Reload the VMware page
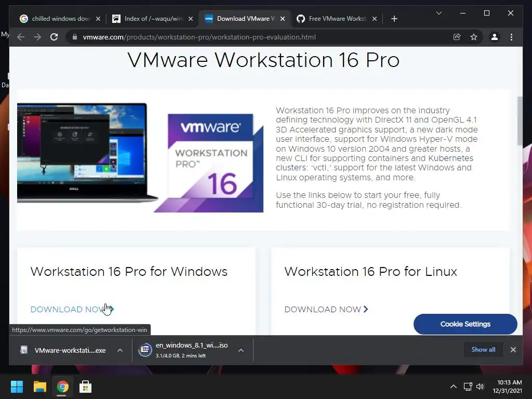Image resolution: width=532 pixels, height=399 pixels. (54, 37)
